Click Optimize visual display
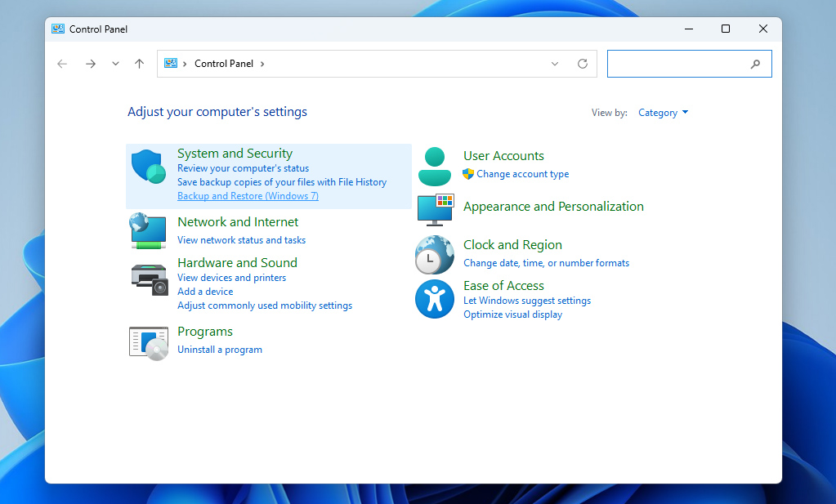 [512, 314]
